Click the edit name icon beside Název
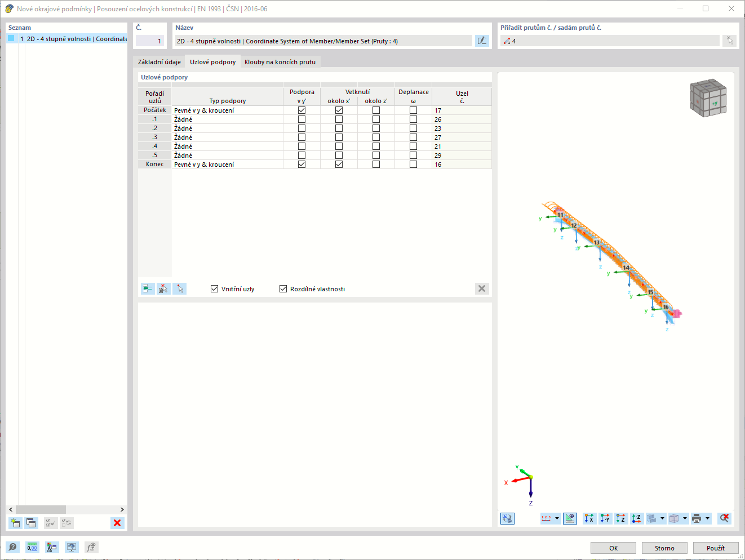The width and height of the screenshot is (745, 560). [482, 41]
